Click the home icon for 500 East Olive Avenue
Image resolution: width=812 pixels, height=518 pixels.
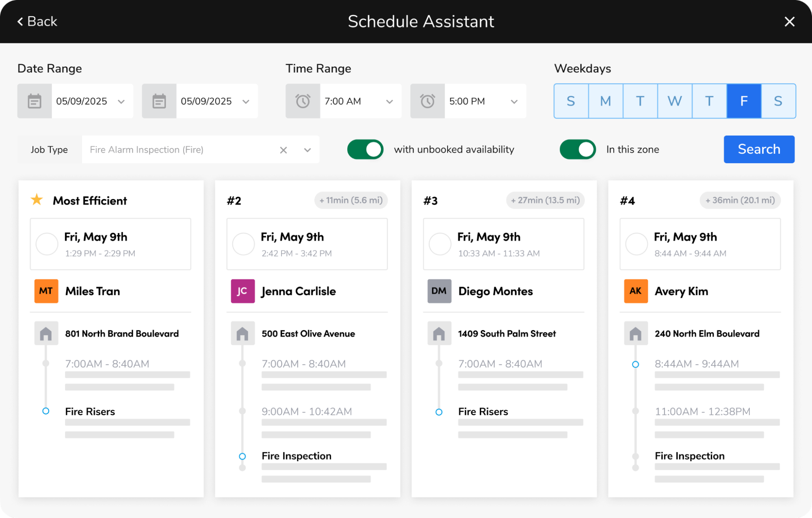click(243, 334)
